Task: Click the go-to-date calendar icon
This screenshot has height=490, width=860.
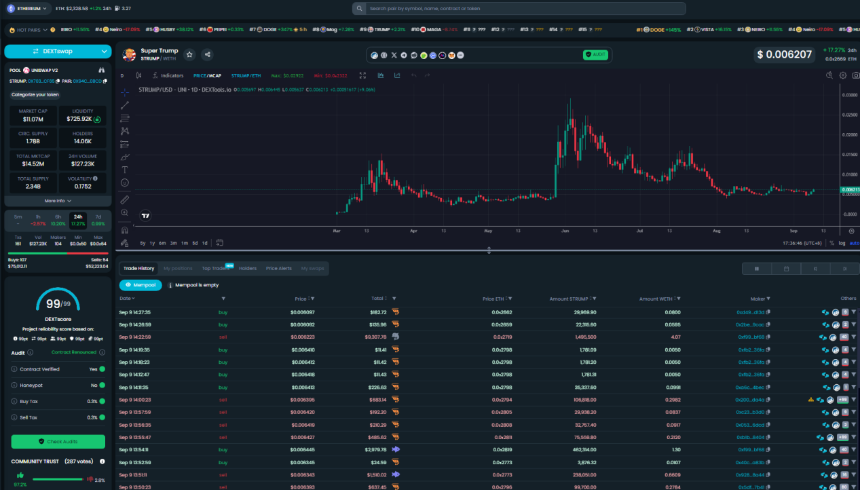Action: coord(219,243)
